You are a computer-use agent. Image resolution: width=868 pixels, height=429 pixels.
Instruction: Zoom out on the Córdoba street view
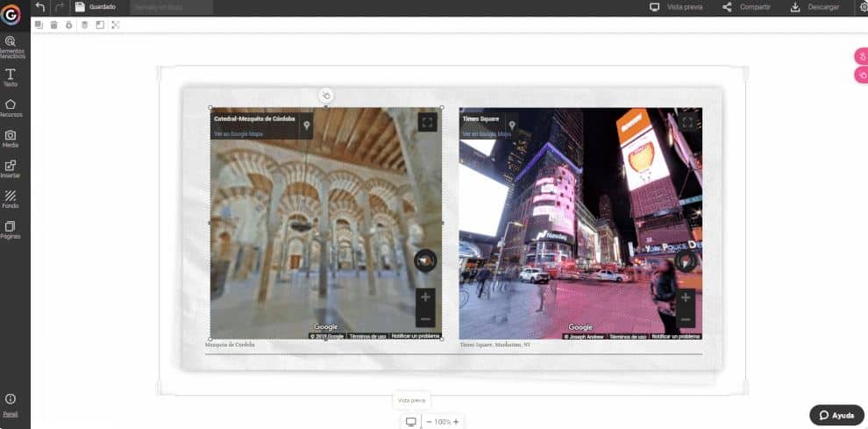[x=425, y=318]
